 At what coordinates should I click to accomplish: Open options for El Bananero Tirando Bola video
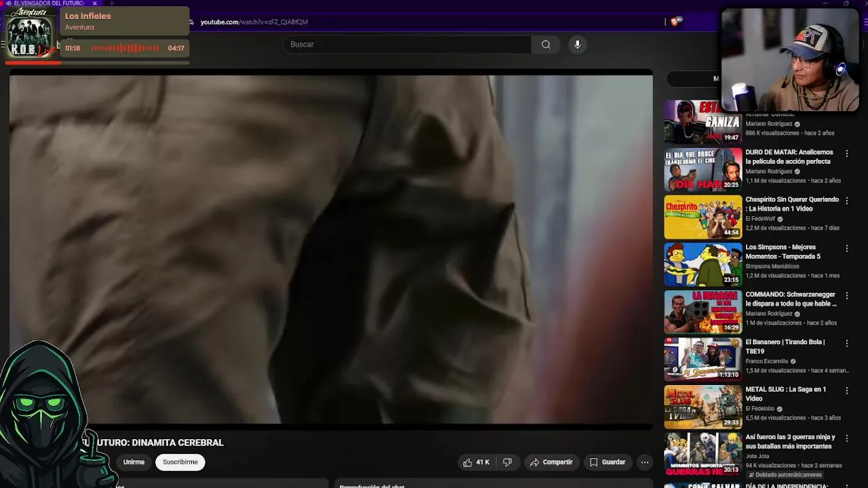point(846,344)
